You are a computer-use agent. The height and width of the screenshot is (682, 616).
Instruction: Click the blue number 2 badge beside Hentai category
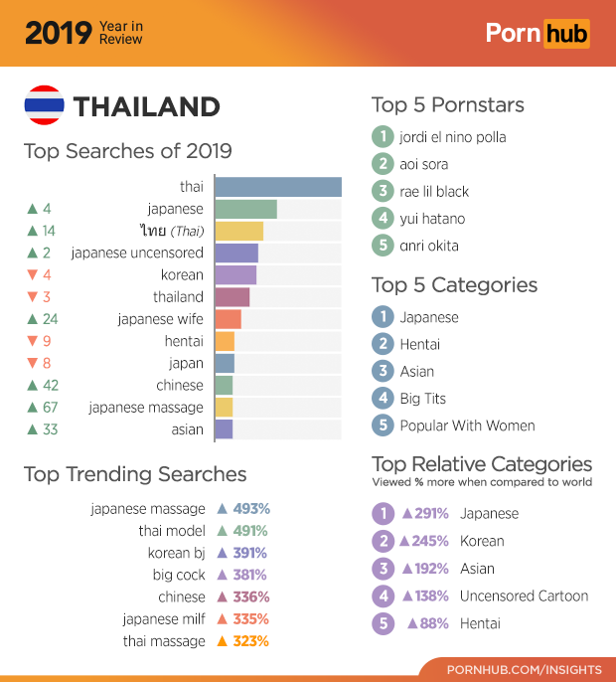click(x=382, y=344)
